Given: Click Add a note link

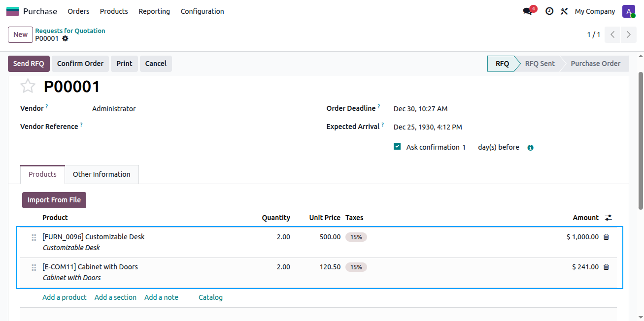Looking at the screenshot, I should click(161, 297).
